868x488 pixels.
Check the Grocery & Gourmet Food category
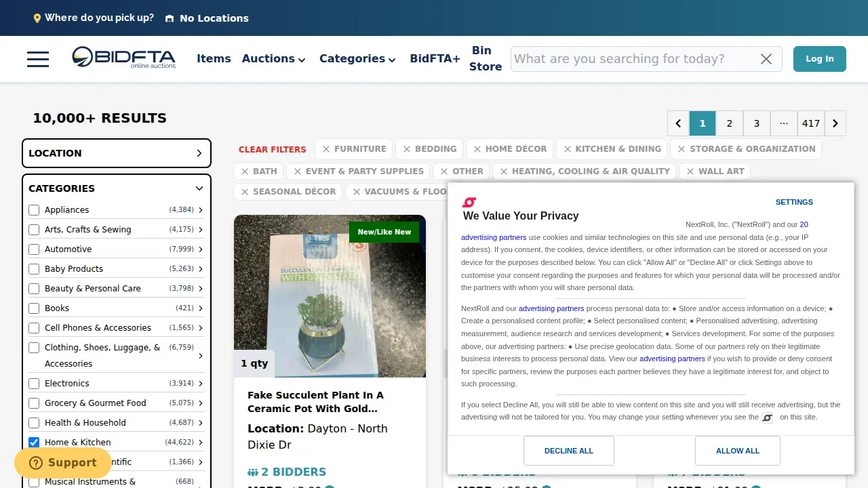34,403
